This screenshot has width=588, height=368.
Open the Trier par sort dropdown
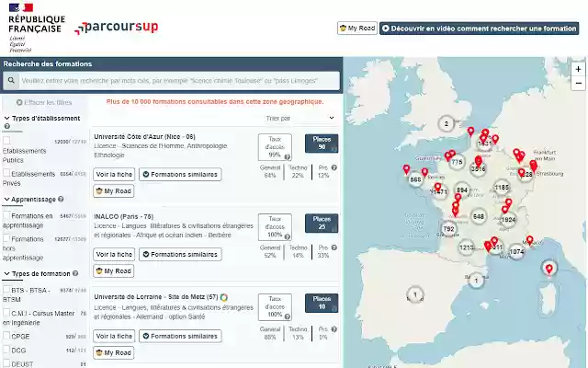coord(301,119)
